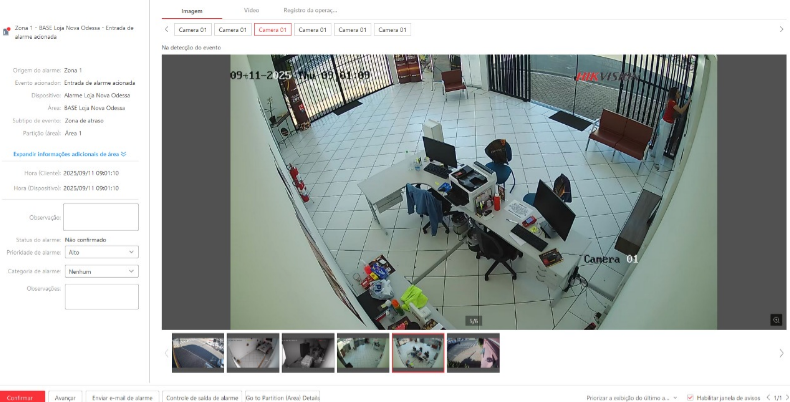
Task: Click the alarm device icon beside Zona 1 title
Action: coord(7,32)
